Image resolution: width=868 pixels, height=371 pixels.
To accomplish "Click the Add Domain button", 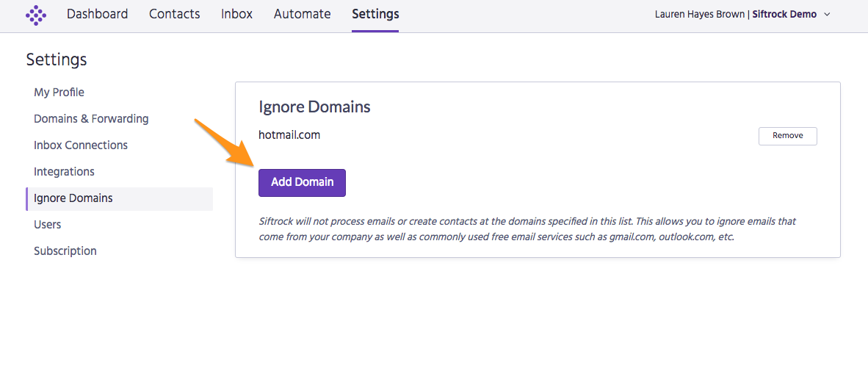I will pyautogui.click(x=303, y=182).
